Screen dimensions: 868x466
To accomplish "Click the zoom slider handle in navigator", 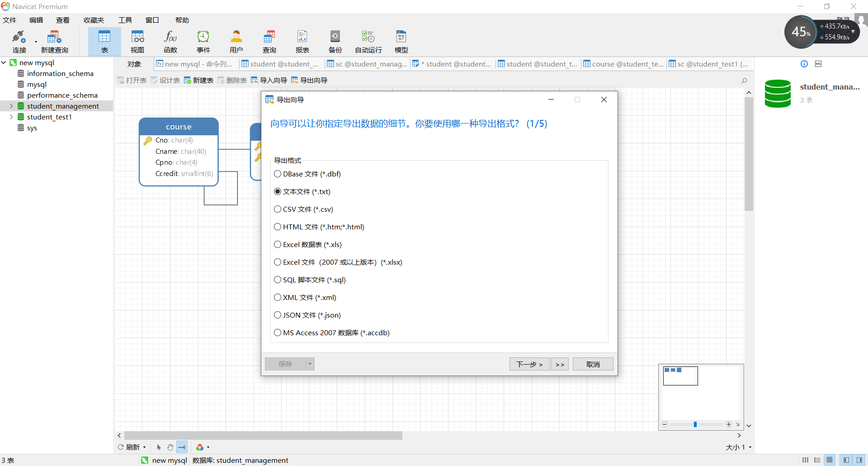I will coord(695,424).
